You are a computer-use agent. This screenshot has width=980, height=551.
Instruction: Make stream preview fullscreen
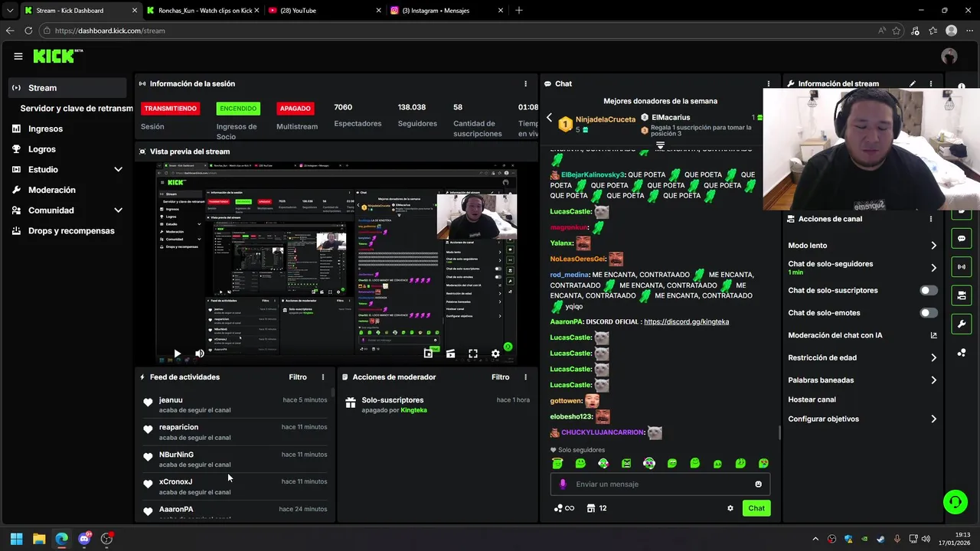473,354
